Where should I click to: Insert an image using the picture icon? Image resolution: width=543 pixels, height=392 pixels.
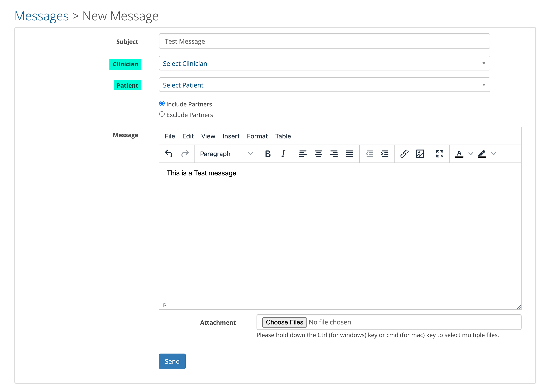point(420,154)
